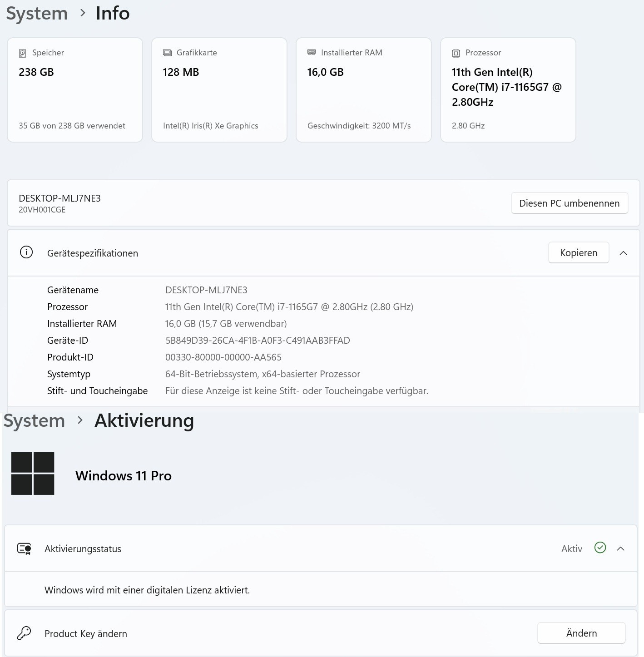The image size is (644, 657).
Task: Click the Info breadcrumb heading
Action: [113, 13]
